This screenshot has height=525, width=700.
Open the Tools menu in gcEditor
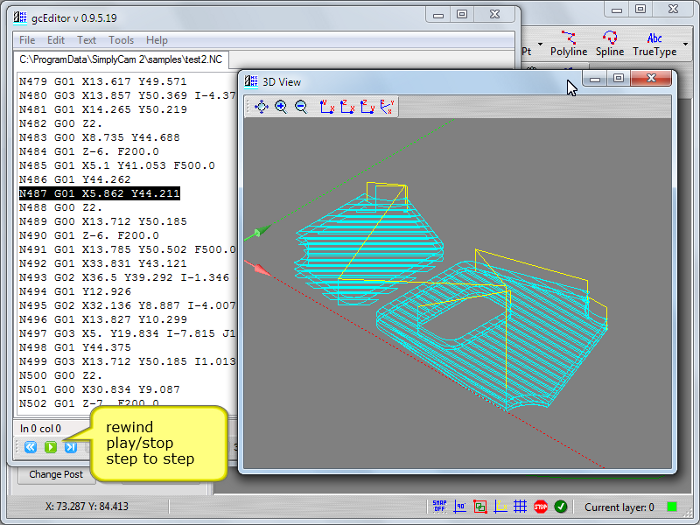coord(121,40)
